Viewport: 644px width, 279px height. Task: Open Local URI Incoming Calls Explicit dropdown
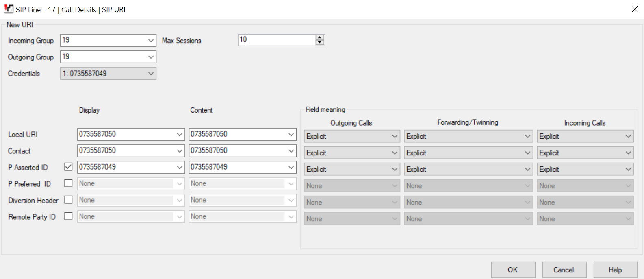pos(585,136)
